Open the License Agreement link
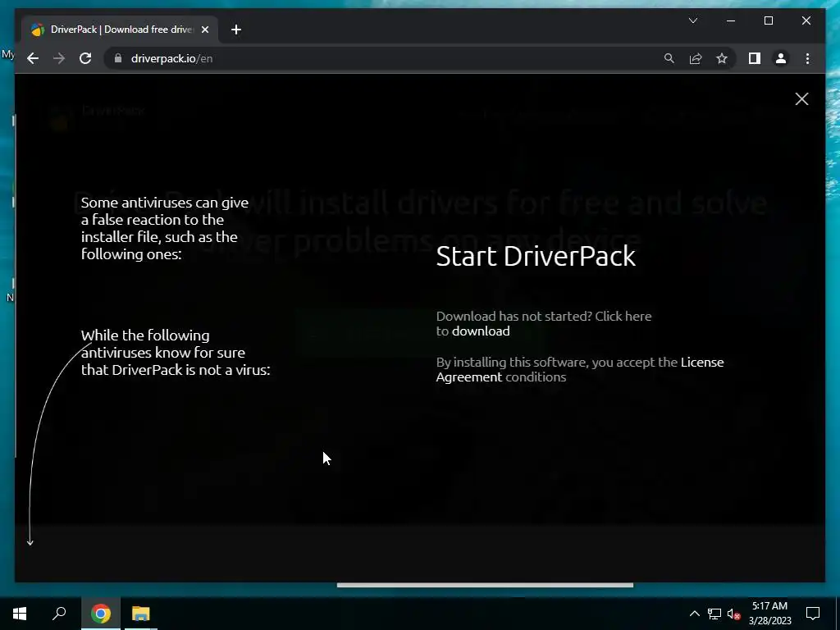 click(x=580, y=370)
